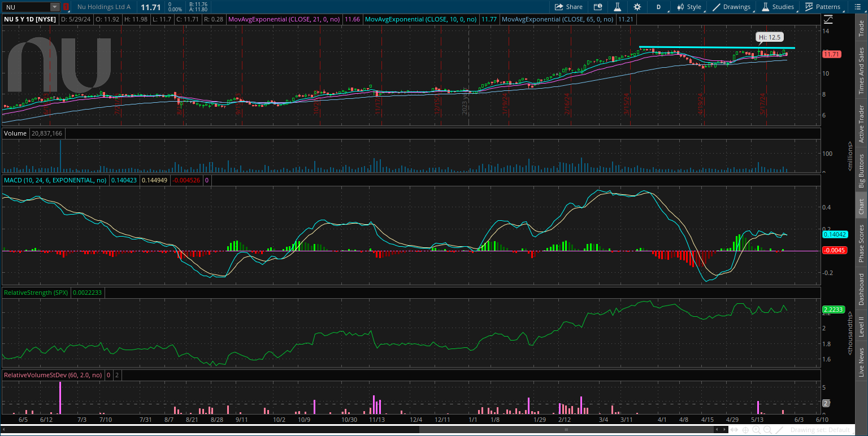Open the Style menu
Screen dimensions: 868x436
[x=689, y=7]
